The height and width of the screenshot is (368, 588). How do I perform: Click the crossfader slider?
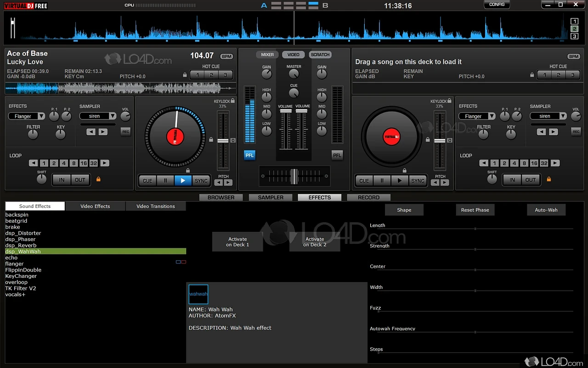[x=294, y=176]
